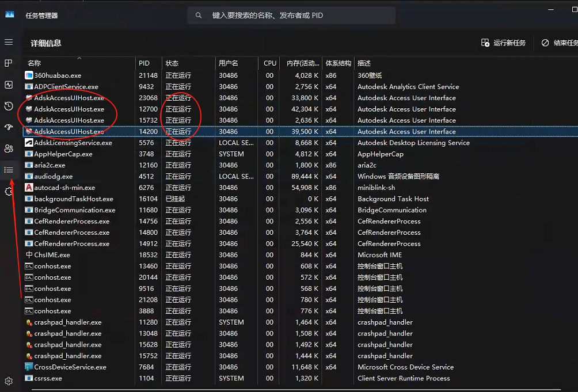This screenshot has height=392, width=578.
Task: Select the CefRendererProcess.exe name with PID 14912
Action: (x=72, y=244)
